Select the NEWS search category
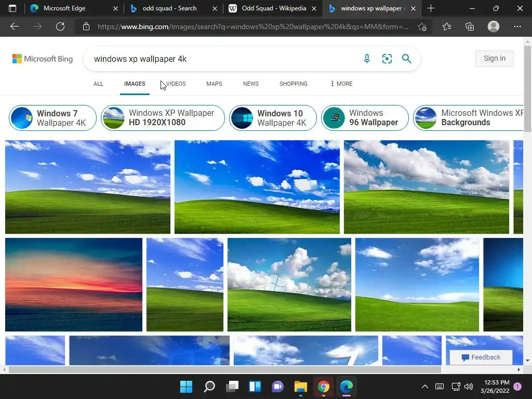Image resolution: width=532 pixels, height=399 pixels. point(251,84)
